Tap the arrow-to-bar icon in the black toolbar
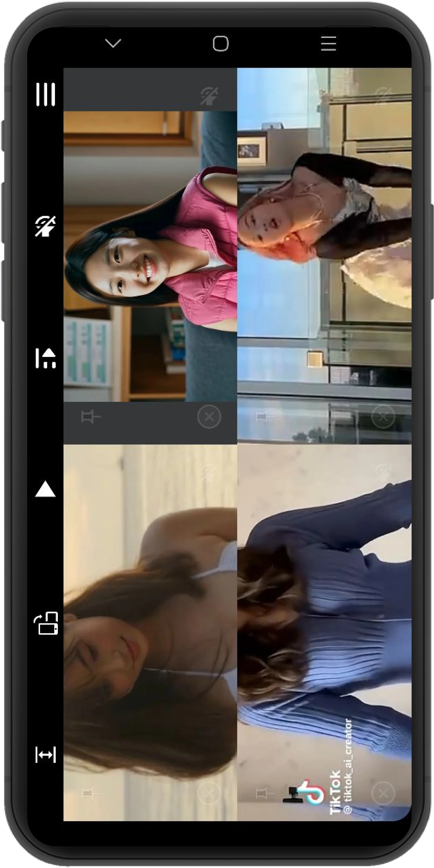This screenshot has width=434, height=868. click(x=45, y=358)
